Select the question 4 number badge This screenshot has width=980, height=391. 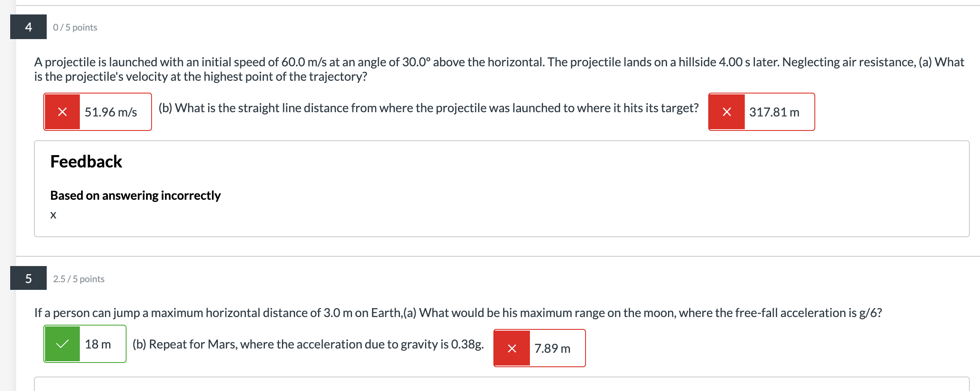(x=28, y=27)
